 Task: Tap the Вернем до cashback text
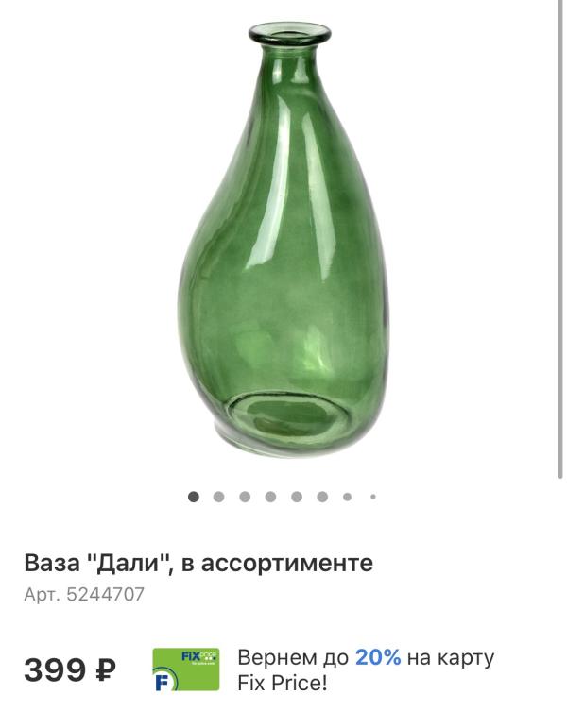293,657
